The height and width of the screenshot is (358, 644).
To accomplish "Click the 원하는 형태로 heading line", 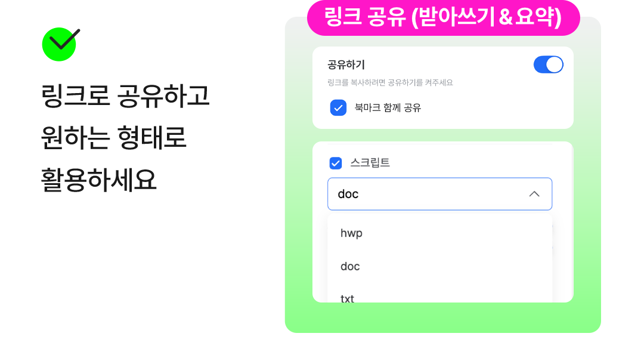I will (x=114, y=138).
